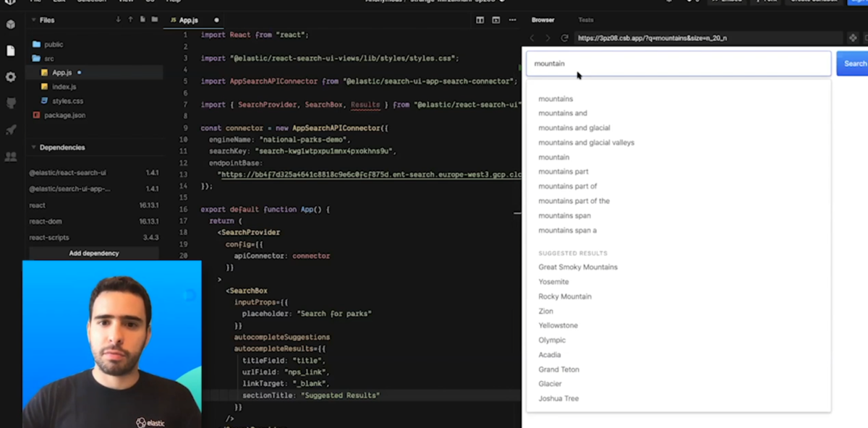Open the Yellowstone suggested result
868x428 pixels.
(558, 325)
